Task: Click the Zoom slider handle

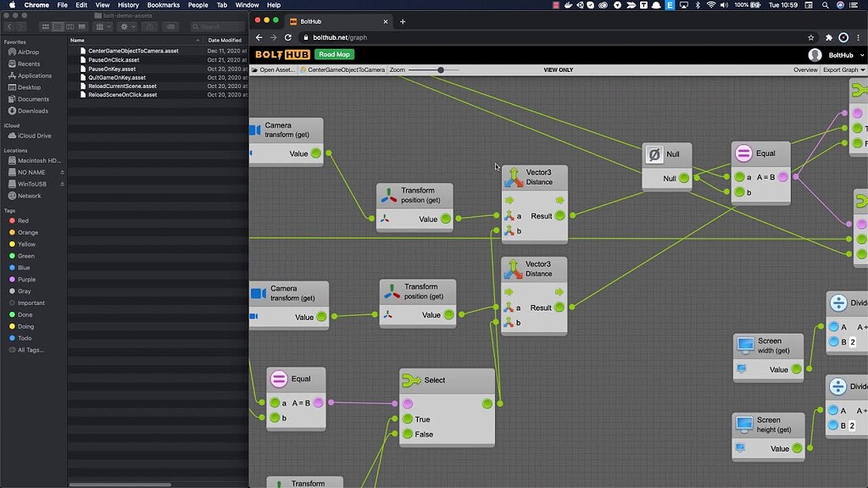Action: [441, 69]
